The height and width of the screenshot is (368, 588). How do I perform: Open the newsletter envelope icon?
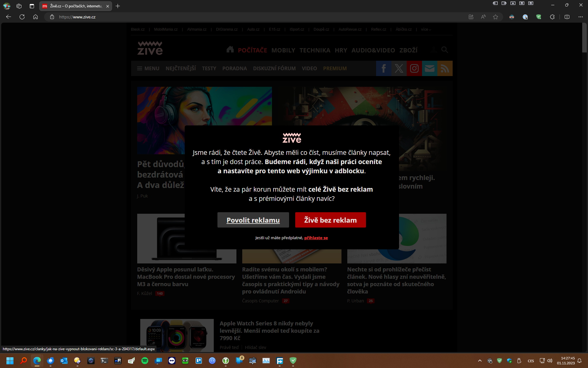429,68
